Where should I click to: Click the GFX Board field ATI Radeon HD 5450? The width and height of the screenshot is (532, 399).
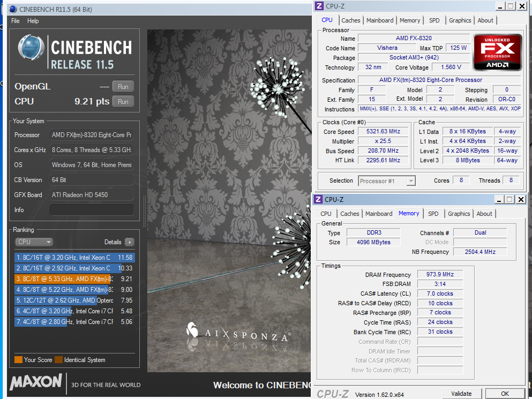tap(91, 195)
